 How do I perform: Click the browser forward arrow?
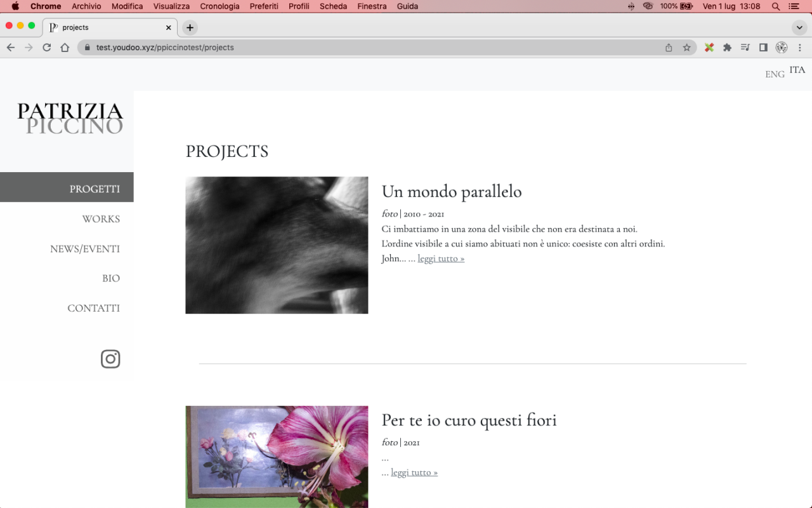tap(29, 48)
